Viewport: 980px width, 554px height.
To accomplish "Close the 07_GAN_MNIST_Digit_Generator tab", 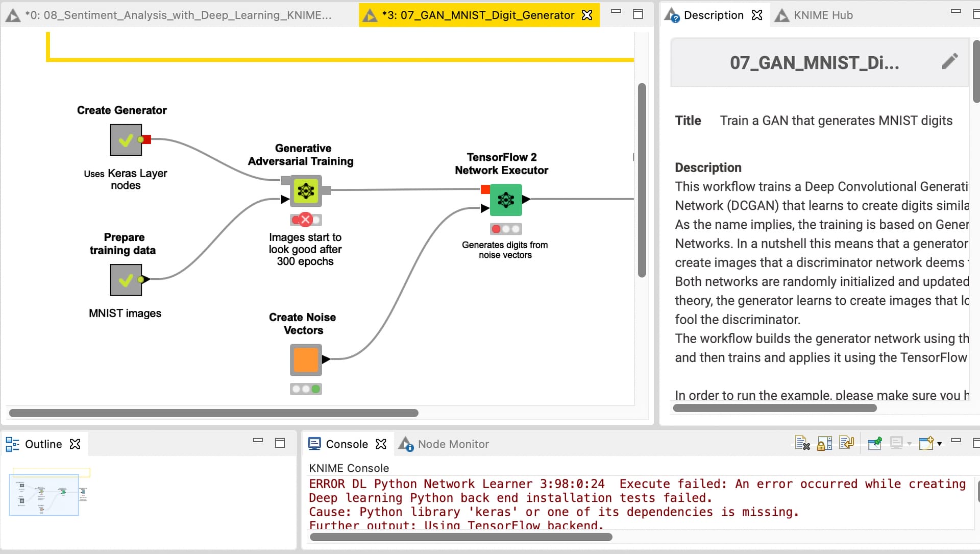I will click(587, 15).
